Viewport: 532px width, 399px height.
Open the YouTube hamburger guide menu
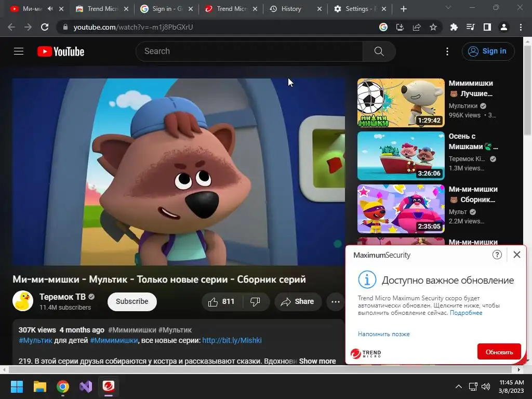pos(19,51)
